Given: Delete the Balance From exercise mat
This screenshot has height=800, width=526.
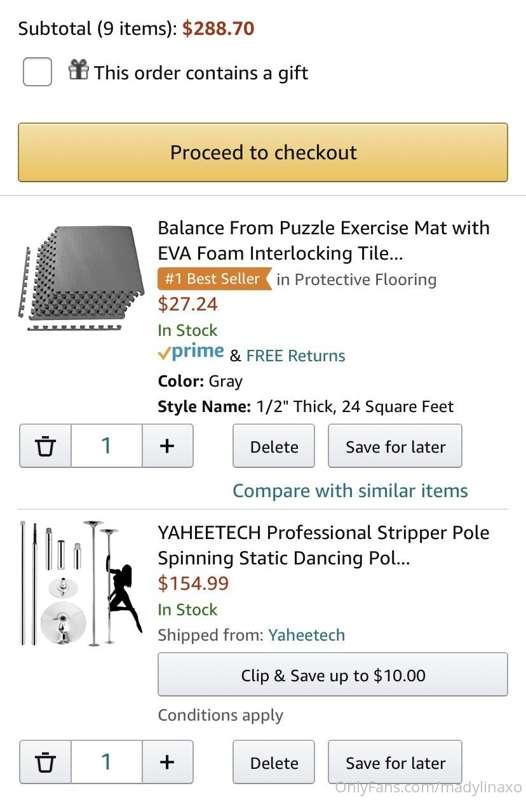Looking at the screenshot, I should point(274,446).
